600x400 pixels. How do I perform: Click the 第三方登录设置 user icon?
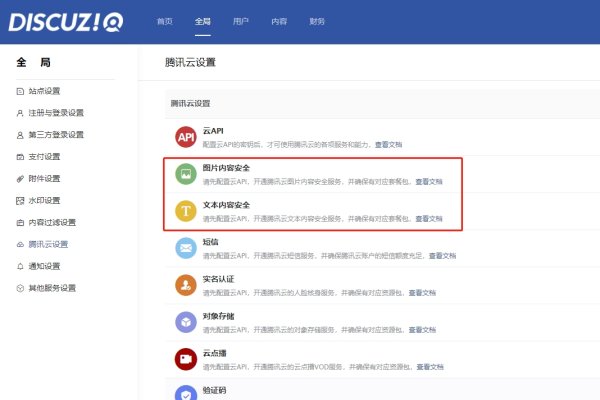point(20,135)
